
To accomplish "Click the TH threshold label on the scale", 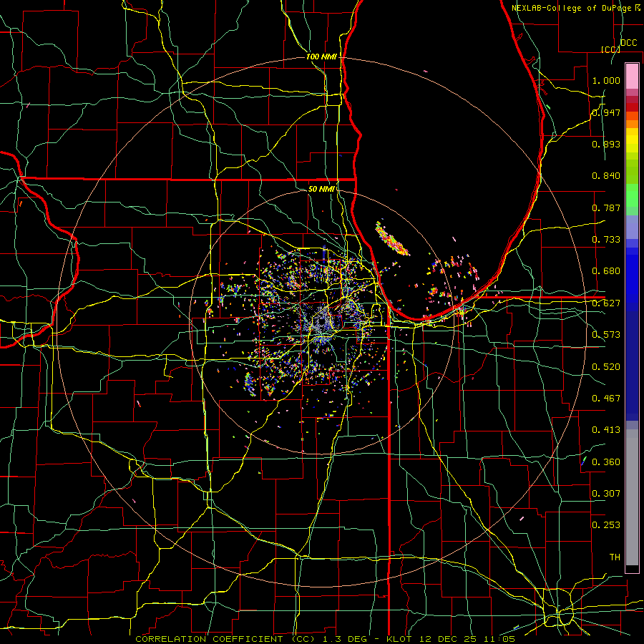I will (615, 557).
